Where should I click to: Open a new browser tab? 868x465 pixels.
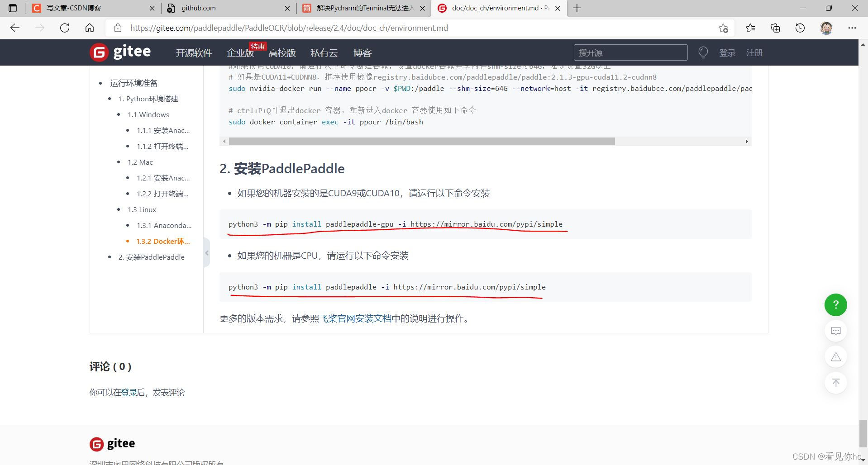click(577, 8)
